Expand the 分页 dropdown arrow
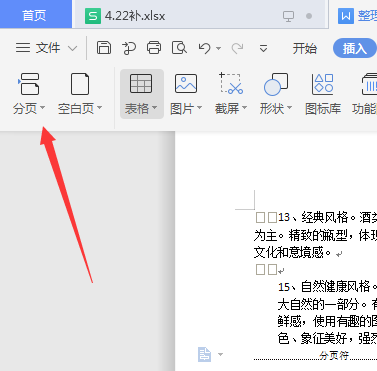 tap(42, 108)
